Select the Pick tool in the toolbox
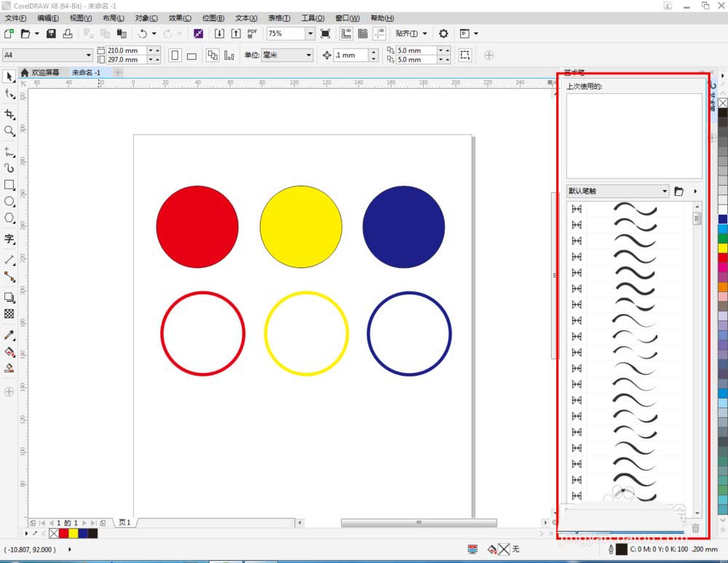The image size is (728, 563). pyautogui.click(x=9, y=76)
